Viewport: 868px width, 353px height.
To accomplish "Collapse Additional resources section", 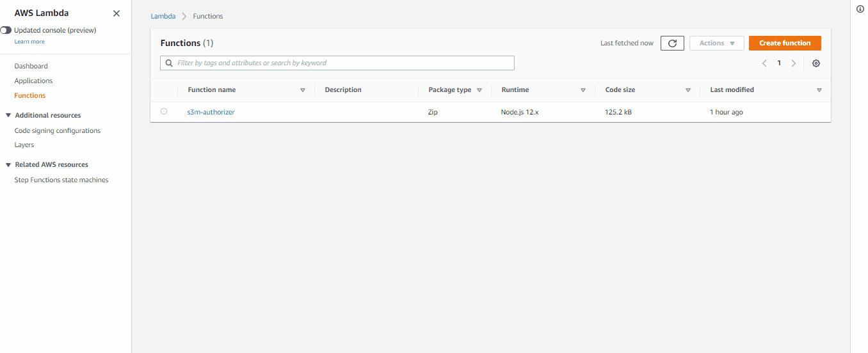I will (x=8, y=115).
